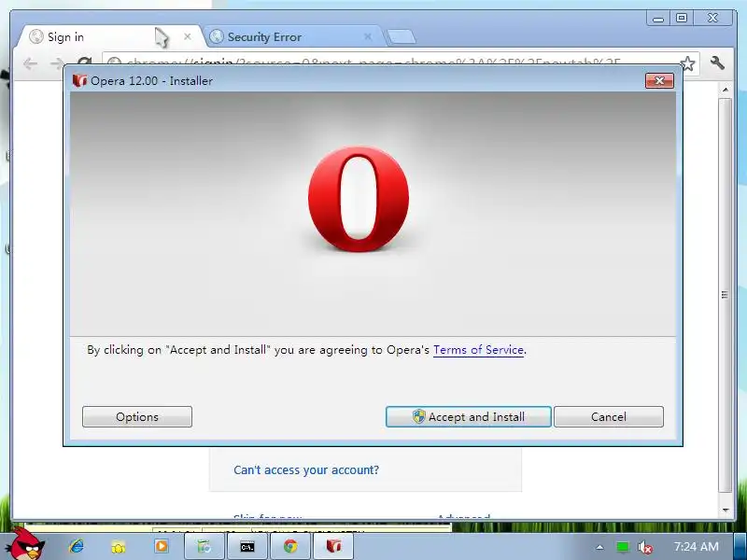Launch Internet Explorer from the taskbar
This screenshot has width=747, height=560.
click(x=77, y=546)
